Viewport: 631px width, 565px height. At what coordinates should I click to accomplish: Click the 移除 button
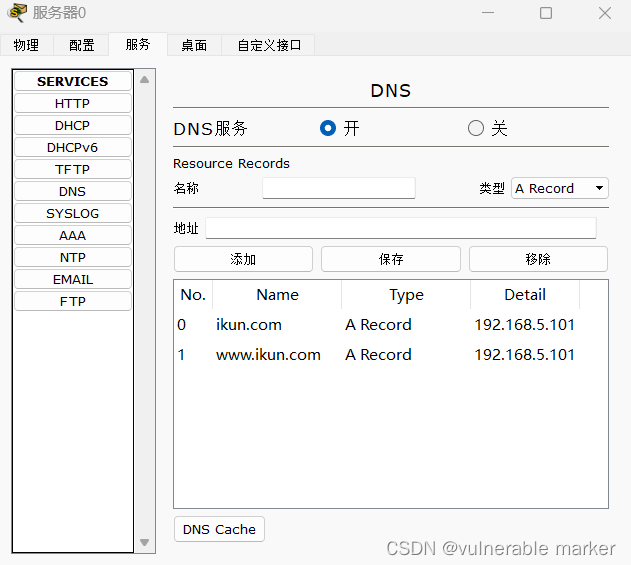tap(538, 259)
